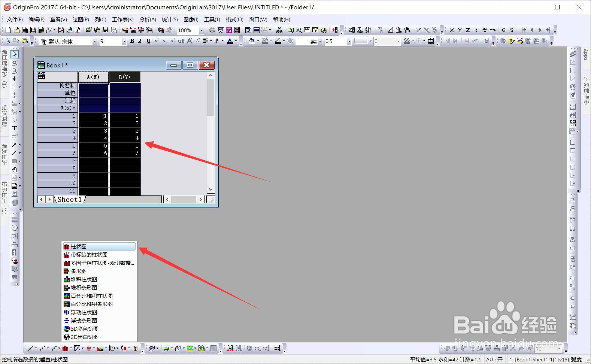The height and width of the screenshot is (364, 591).
Task: Open the line style dropdown
Action: (320, 42)
